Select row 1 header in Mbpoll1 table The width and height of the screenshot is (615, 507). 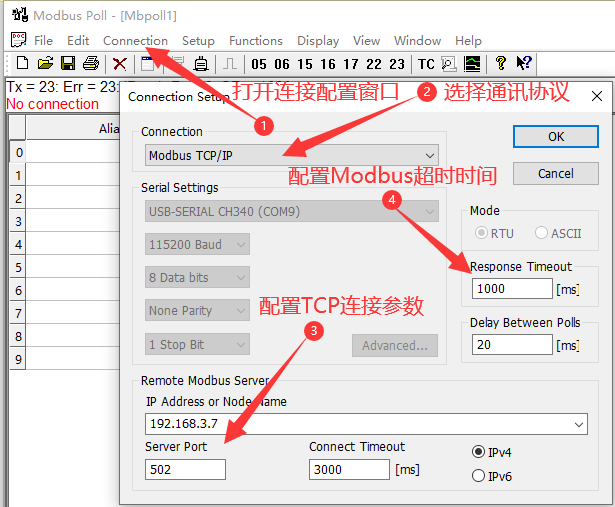click(18, 175)
